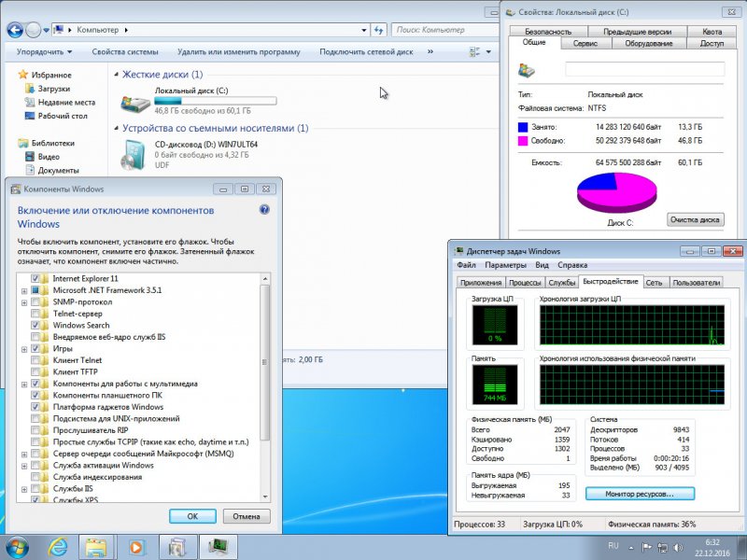
Task: Open Монитор ресурсов from Task Manager
Action: (x=640, y=494)
